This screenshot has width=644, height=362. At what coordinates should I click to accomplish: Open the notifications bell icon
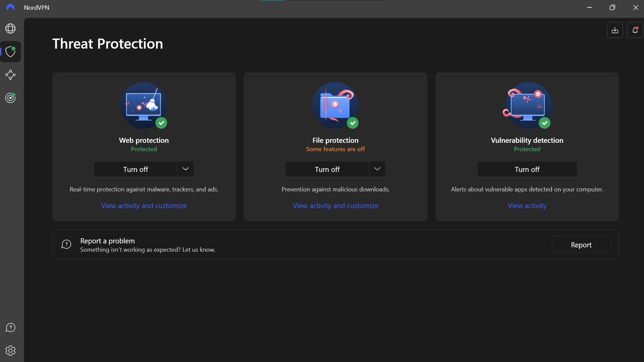point(635,30)
